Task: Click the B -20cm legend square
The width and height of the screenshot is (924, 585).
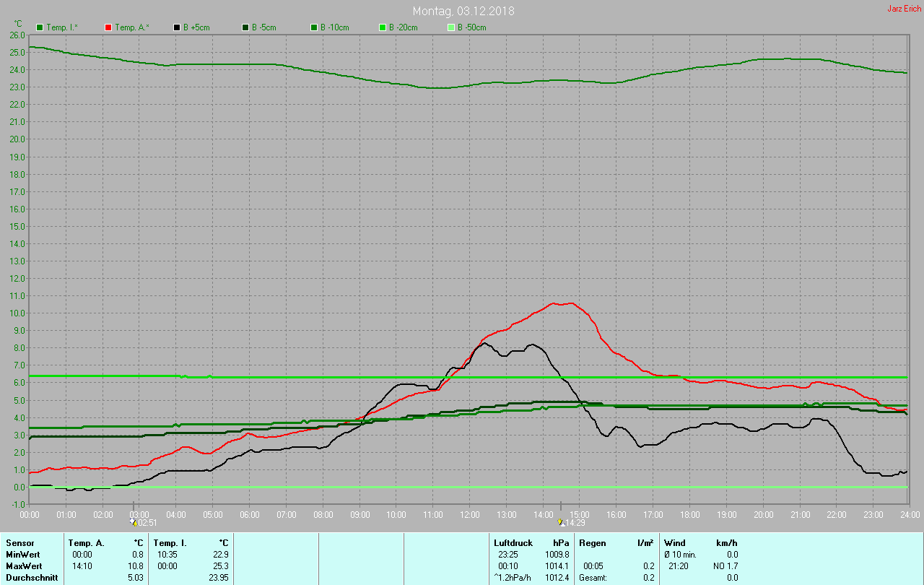Action: [x=383, y=27]
